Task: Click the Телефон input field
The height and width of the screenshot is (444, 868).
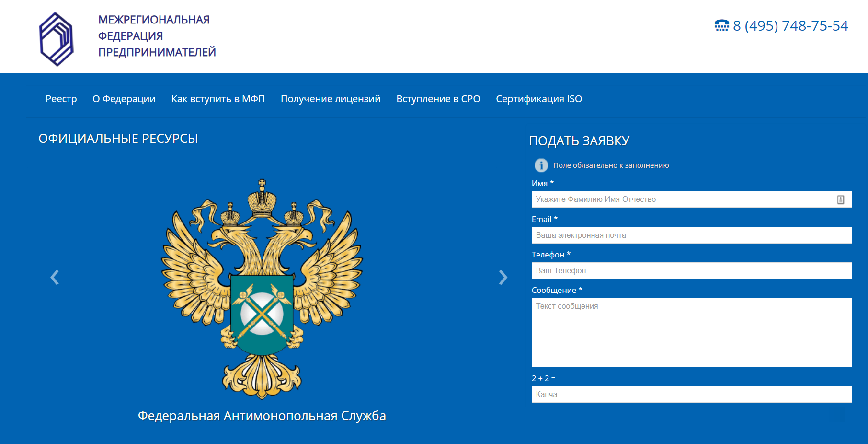Action: (x=692, y=271)
